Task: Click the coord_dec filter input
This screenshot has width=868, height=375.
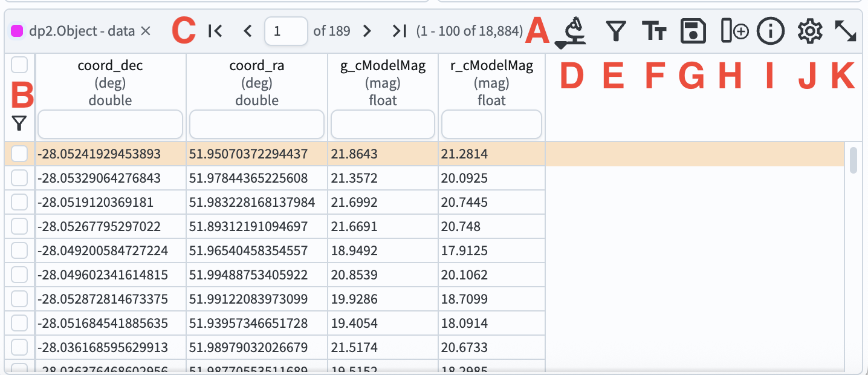Action: click(110, 125)
